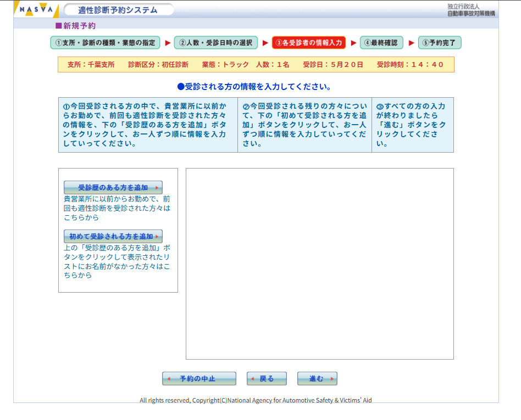The image size is (521, 420).
Task: Click the 新規予約 heading
Action: point(76,26)
